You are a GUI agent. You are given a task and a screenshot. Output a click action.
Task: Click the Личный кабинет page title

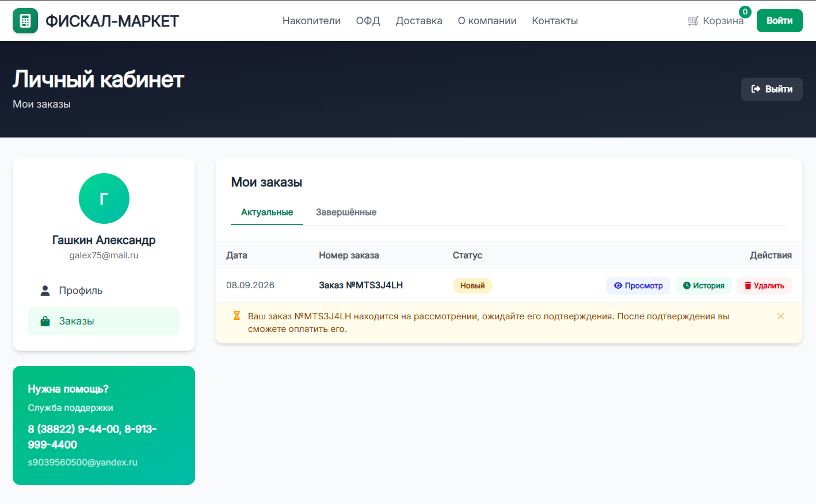98,79
